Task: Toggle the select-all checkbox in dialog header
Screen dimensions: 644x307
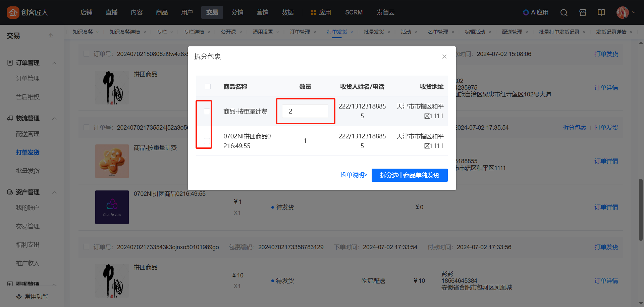Action: (x=208, y=87)
